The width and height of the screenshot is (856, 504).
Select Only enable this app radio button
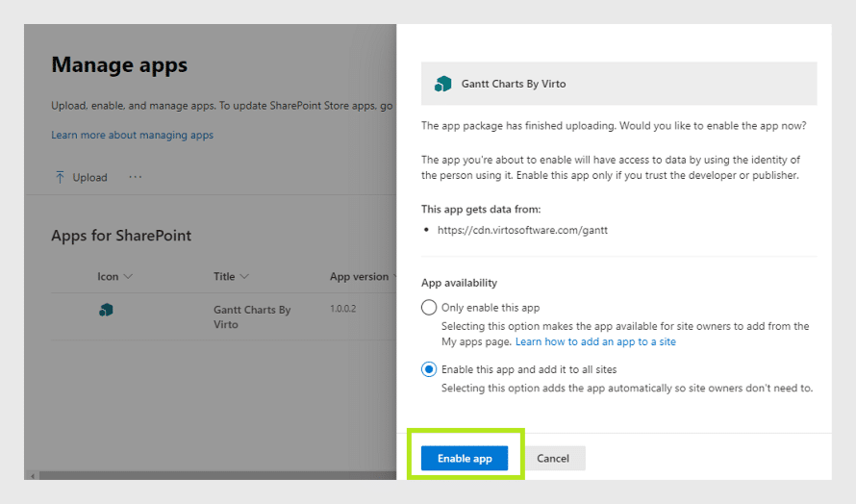click(429, 308)
